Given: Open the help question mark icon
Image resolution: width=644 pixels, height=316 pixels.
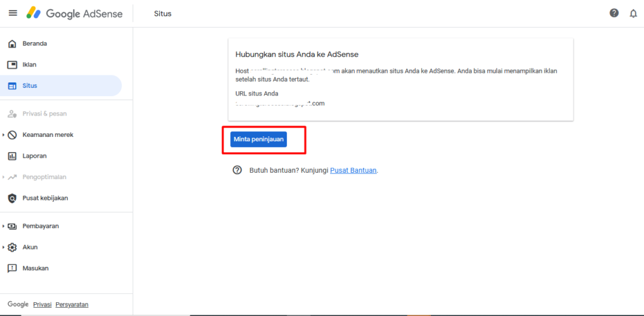Looking at the screenshot, I should tap(614, 13).
